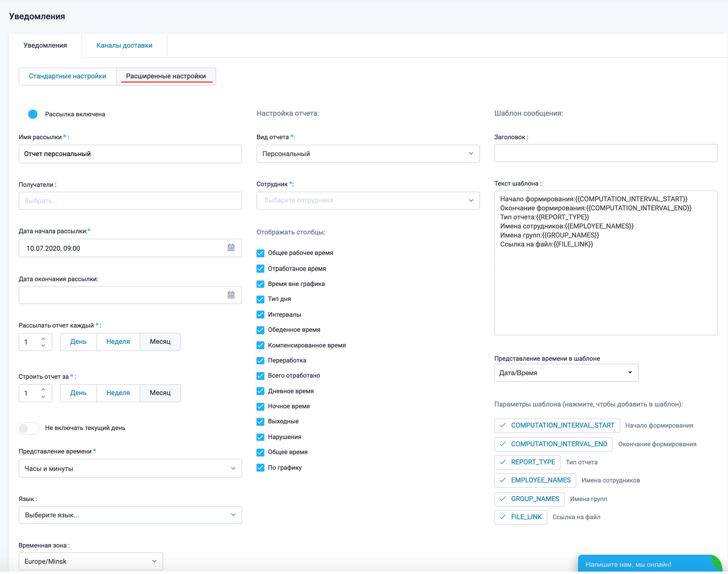This screenshot has width=728, height=574.
Task: Uncheck 'Выходные' column
Action: coord(260,422)
